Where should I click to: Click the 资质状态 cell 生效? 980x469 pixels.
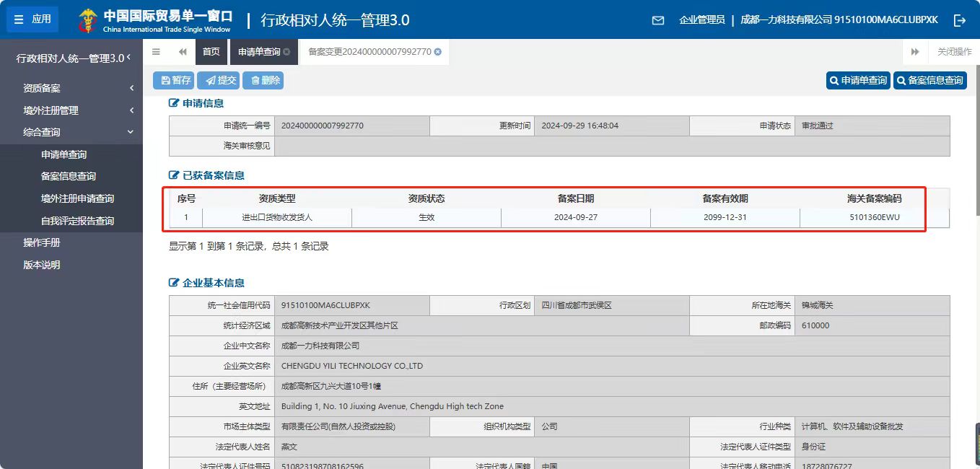(x=426, y=217)
